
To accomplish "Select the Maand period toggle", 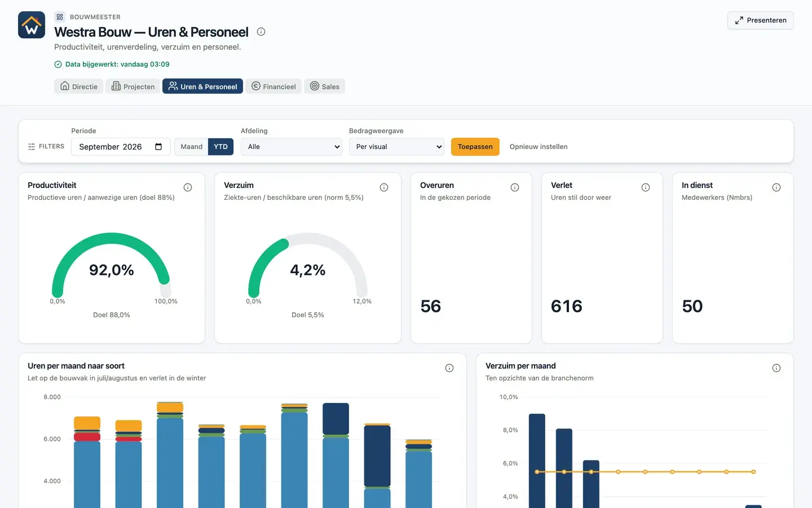I will 191,147.
